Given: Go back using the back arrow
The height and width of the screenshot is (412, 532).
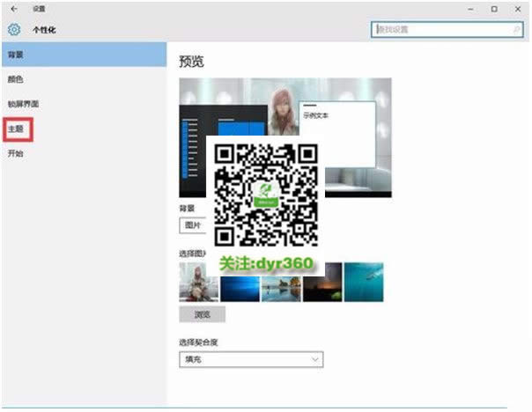Looking at the screenshot, I should coord(13,9).
